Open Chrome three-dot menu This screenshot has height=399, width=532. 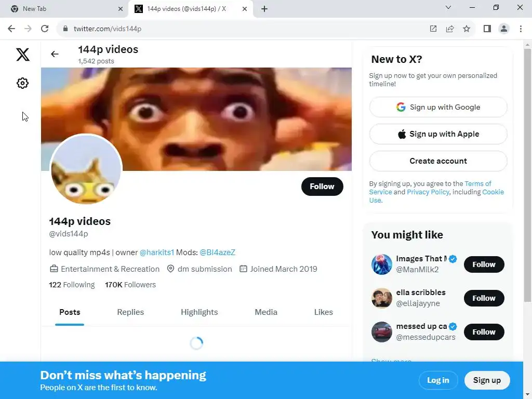coord(521,29)
